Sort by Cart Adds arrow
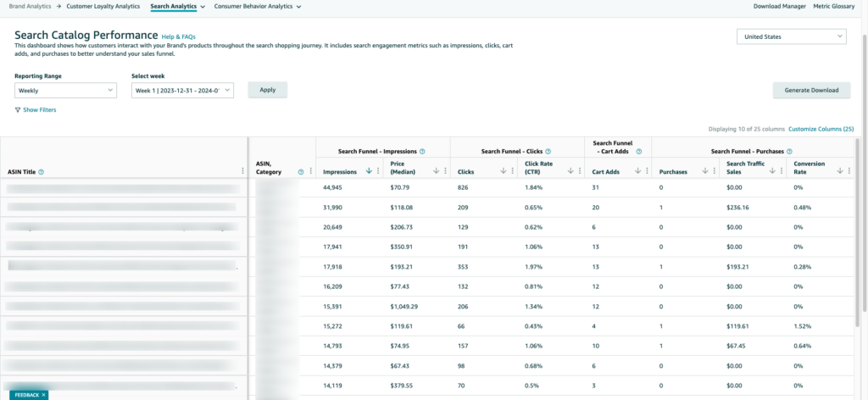This screenshot has height=400, width=868. pos(637,171)
